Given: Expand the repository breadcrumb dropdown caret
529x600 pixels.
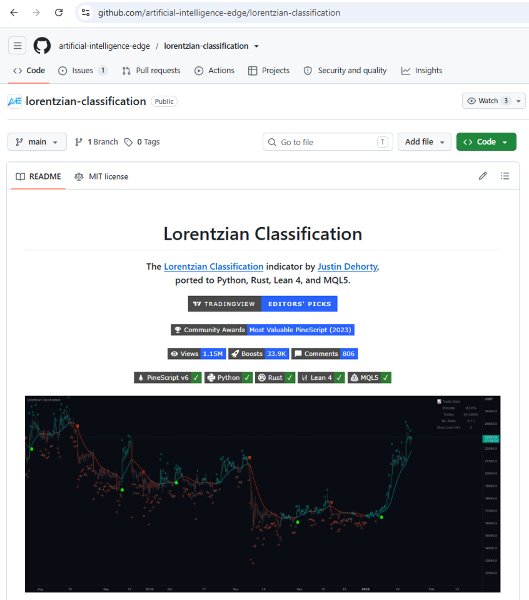Looking at the screenshot, I should coord(256,46).
